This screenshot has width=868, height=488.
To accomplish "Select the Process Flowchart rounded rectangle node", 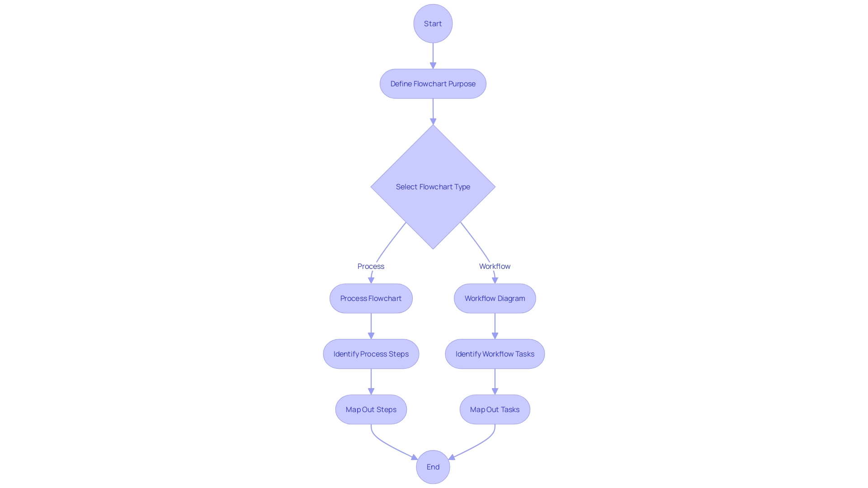I will [371, 298].
